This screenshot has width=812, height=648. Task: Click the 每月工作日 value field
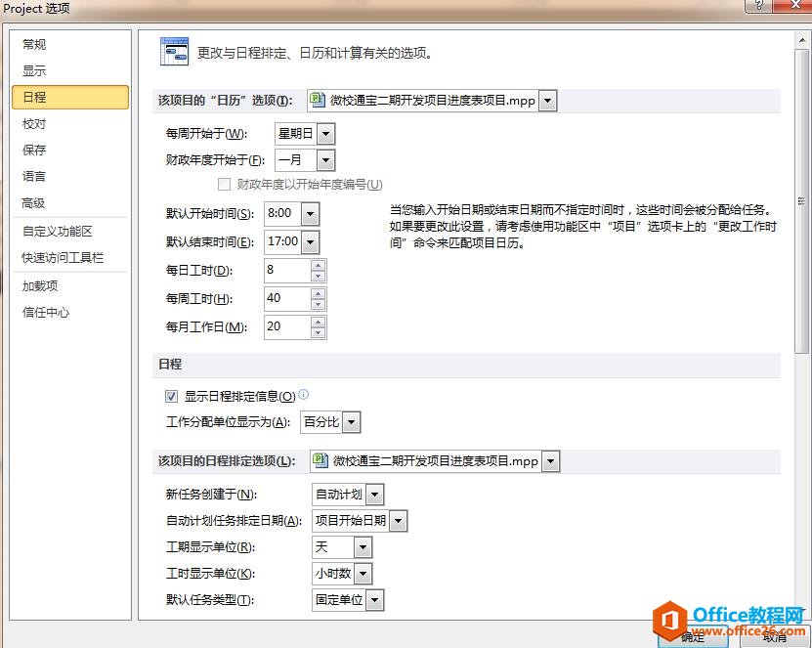(x=287, y=327)
